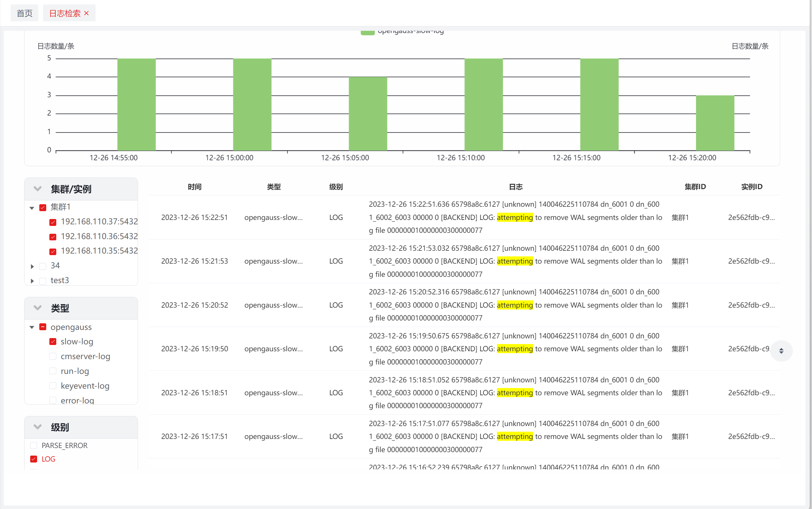Collapse the 集群1 tree node
This screenshot has height=509, width=812.
pos(32,208)
